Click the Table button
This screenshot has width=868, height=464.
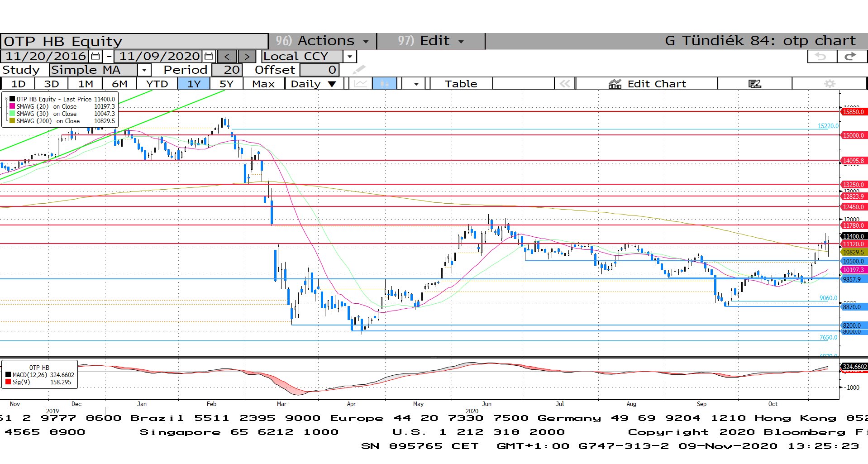(461, 84)
